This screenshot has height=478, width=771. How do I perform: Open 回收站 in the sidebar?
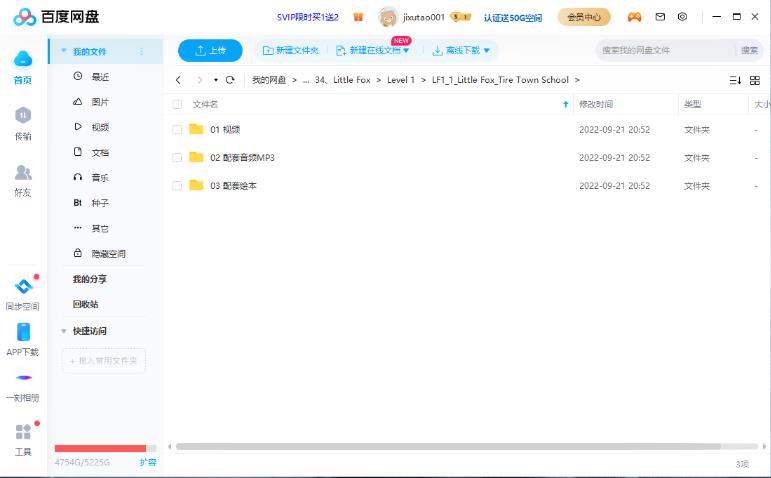86,304
